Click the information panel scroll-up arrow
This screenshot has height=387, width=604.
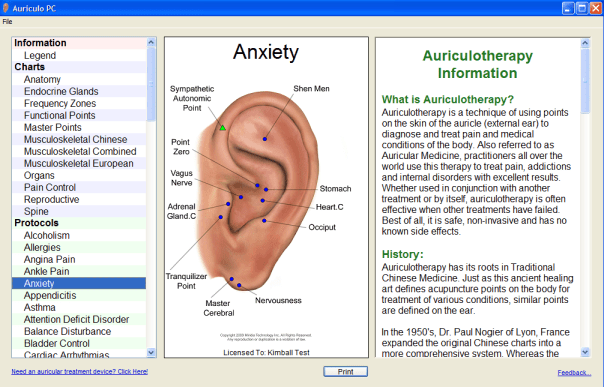tap(585, 43)
